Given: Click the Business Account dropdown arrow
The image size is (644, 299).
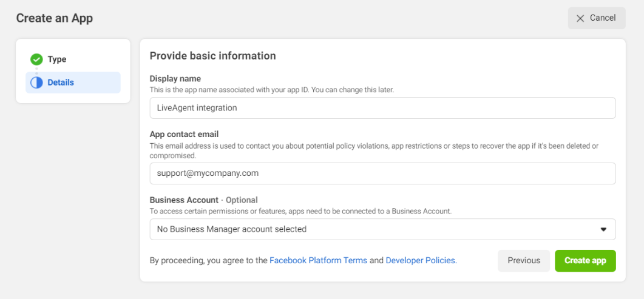Looking at the screenshot, I should coord(603,230).
